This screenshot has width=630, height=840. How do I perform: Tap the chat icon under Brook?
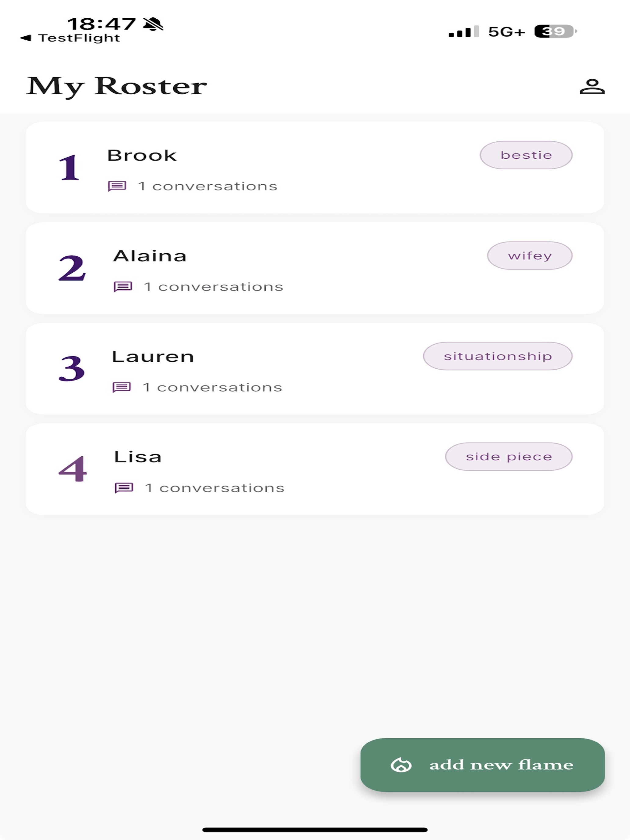pyautogui.click(x=117, y=186)
